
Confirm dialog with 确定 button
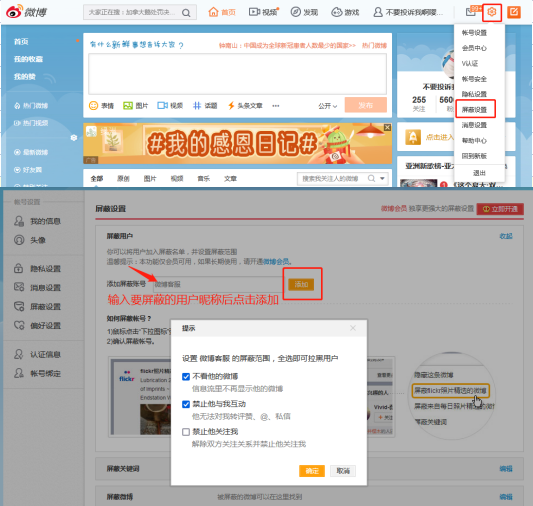pyautogui.click(x=312, y=471)
